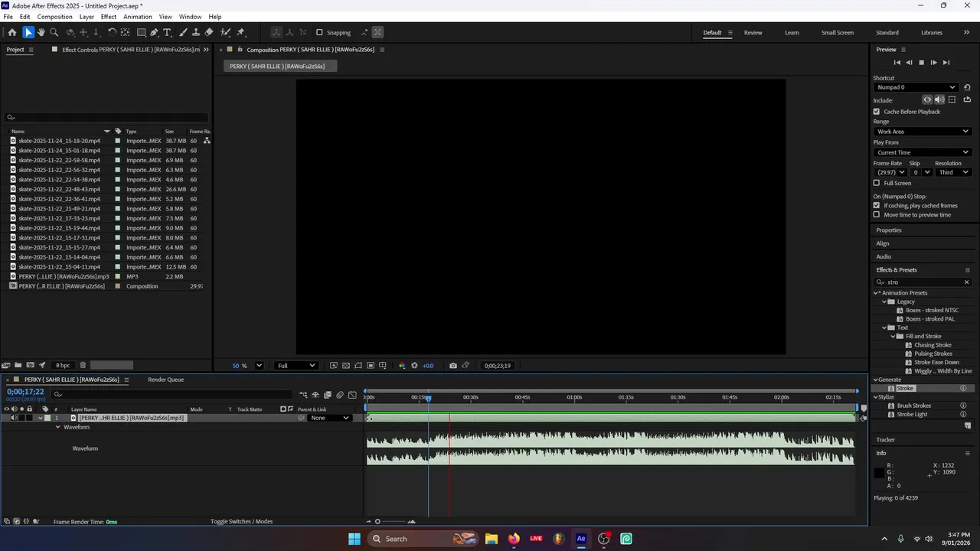Image resolution: width=980 pixels, height=551 pixels.
Task: Open the Graph Editor icon in timeline
Action: [x=352, y=395]
